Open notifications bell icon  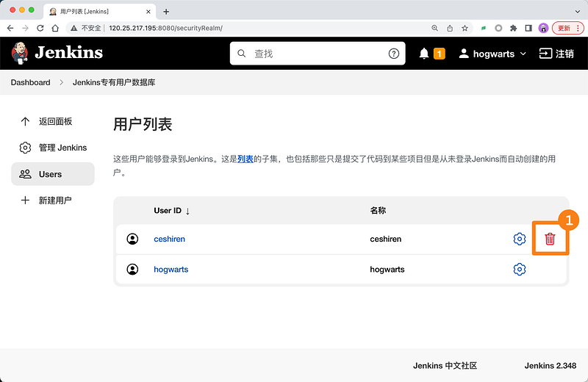424,54
